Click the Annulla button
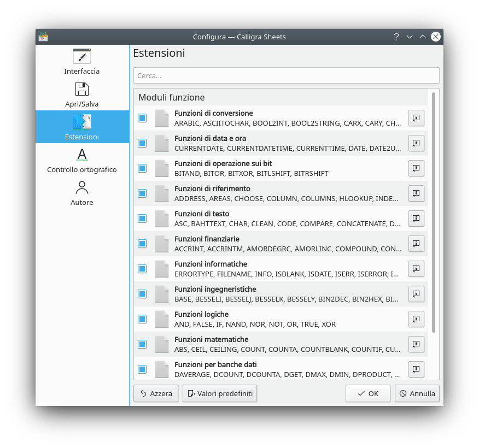The width and height of the screenshot is (479, 448). pyautogui.click(x=417, y=393)
